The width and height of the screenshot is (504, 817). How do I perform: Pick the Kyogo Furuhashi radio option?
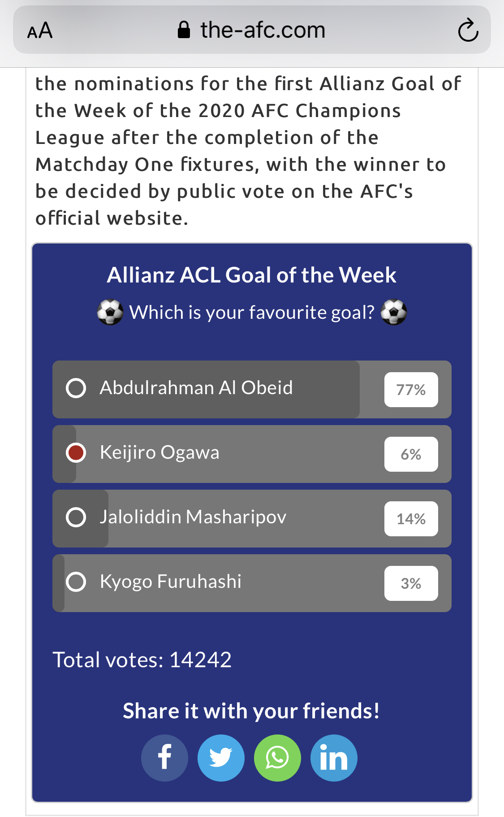(x=76, y=582)
